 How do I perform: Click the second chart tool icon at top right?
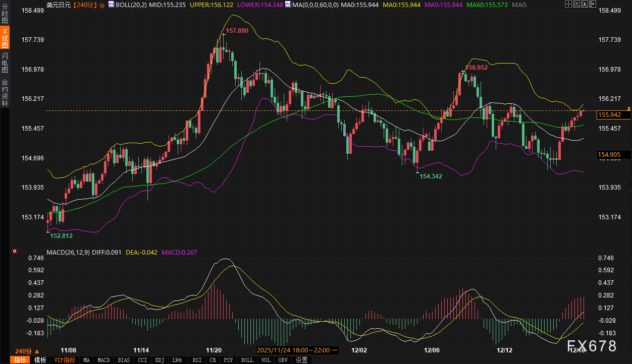pos(576,4)
